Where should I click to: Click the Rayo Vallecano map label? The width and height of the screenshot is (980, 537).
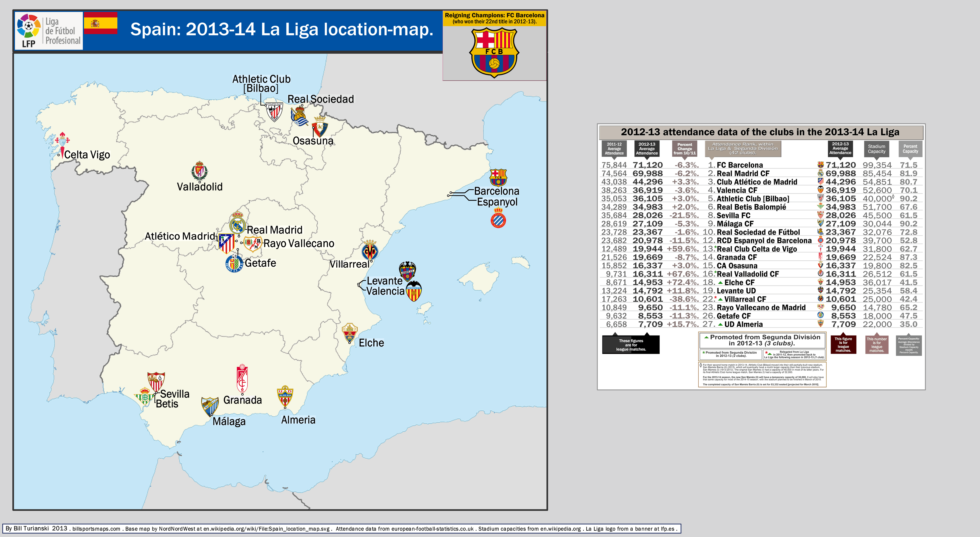point(299,244)
